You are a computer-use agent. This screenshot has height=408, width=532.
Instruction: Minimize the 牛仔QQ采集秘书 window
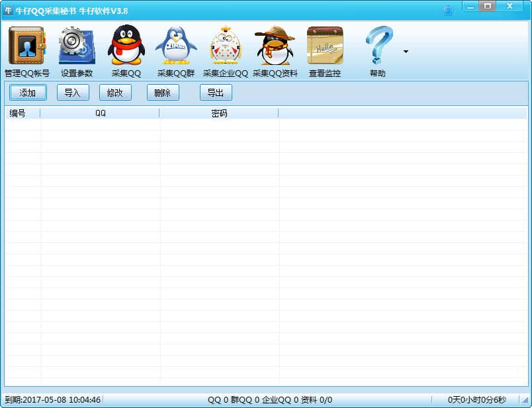tap(470, 7)
